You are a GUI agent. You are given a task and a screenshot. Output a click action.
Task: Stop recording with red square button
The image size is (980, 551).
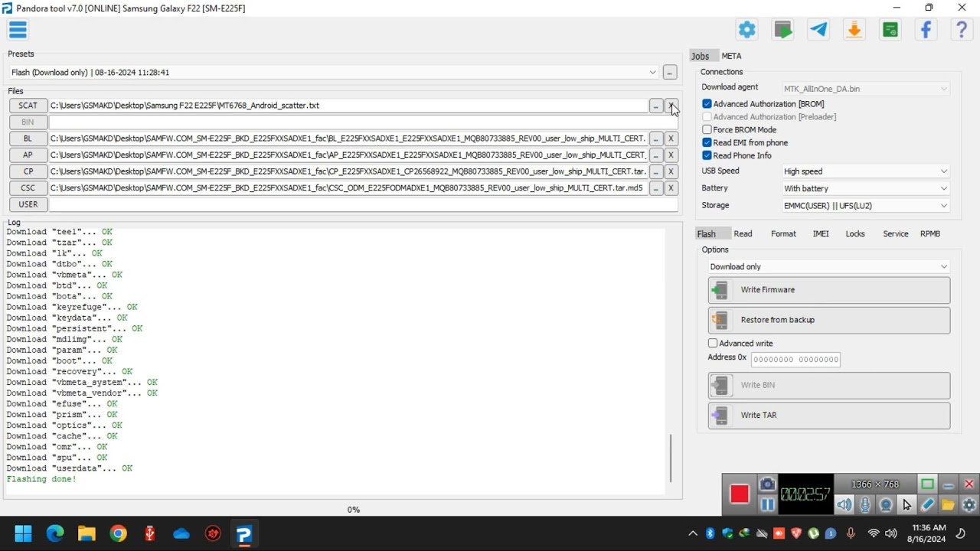coord(739,494)
